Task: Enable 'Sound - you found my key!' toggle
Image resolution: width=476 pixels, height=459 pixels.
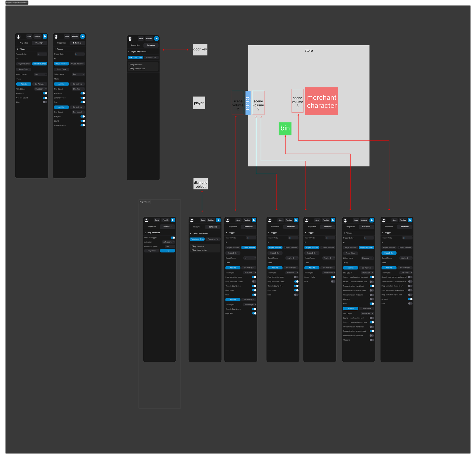Action: (372, 318)
